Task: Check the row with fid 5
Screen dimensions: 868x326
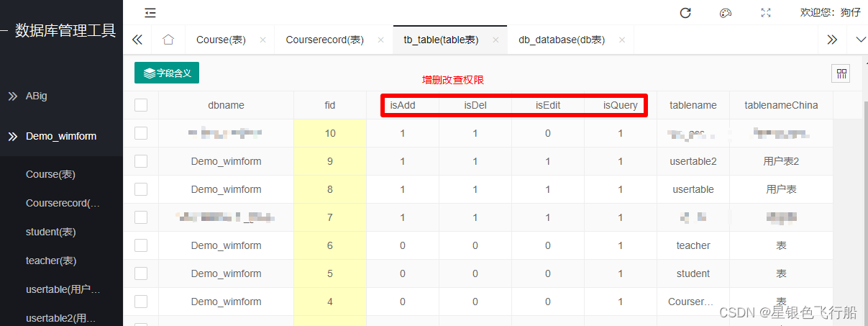Action: pos(141,273)
